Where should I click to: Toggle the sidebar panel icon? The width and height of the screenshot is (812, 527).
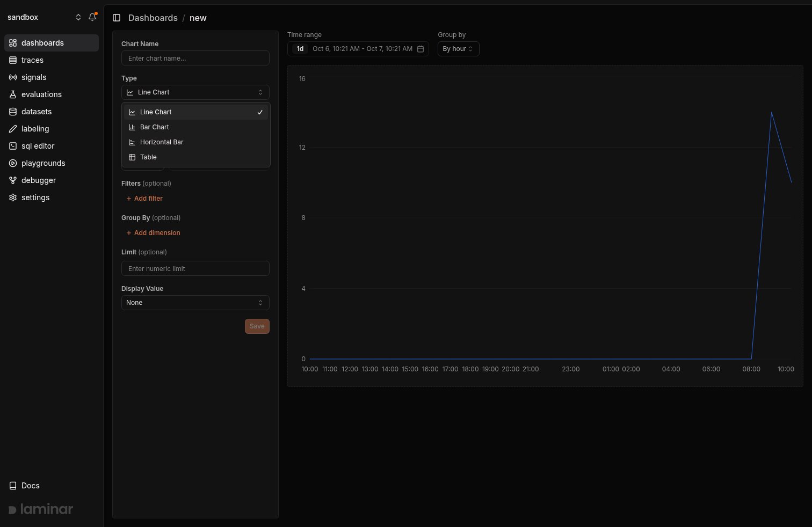click(117, 18)
